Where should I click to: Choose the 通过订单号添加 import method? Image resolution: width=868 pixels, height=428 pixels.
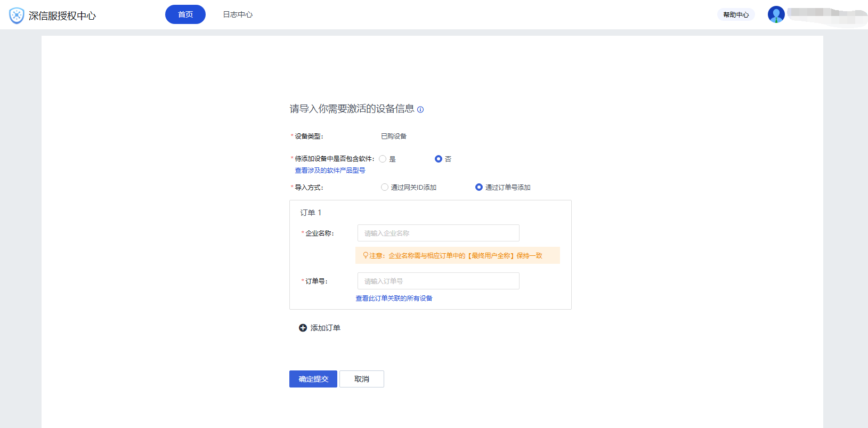coord(479,187)
